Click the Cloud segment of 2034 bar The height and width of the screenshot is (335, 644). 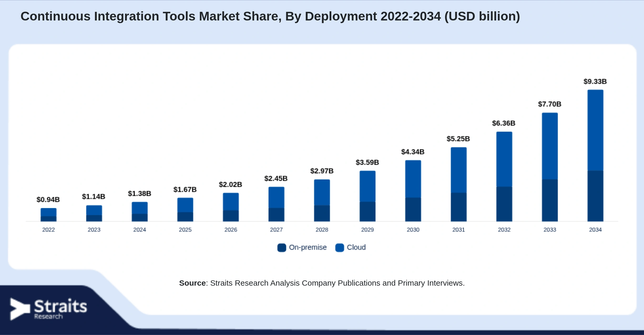pyautogui.click(x=595, y=130)
